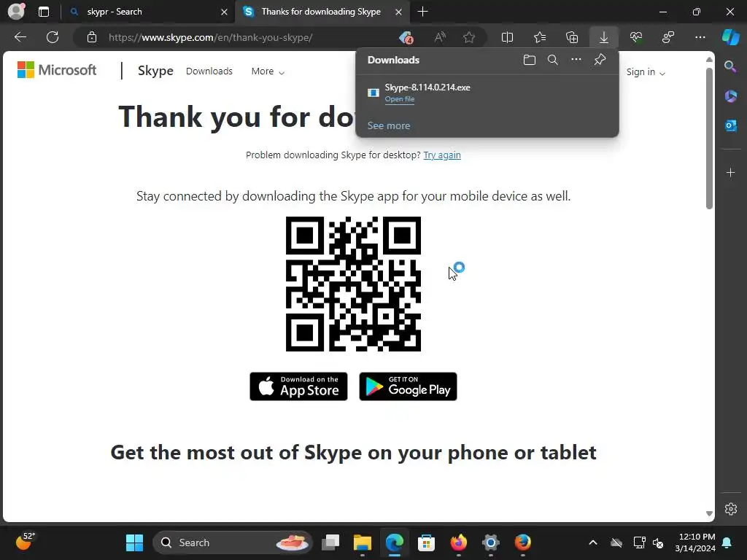This screenshot has height=560, width=747.
Task: Show hidden system tray icons
Action: pos(592,542)
